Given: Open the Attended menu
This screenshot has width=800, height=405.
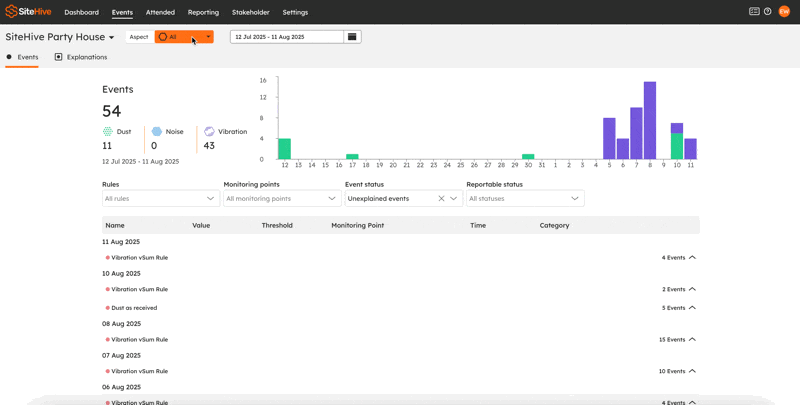Looking at the screenshot, I should (160, 12).
